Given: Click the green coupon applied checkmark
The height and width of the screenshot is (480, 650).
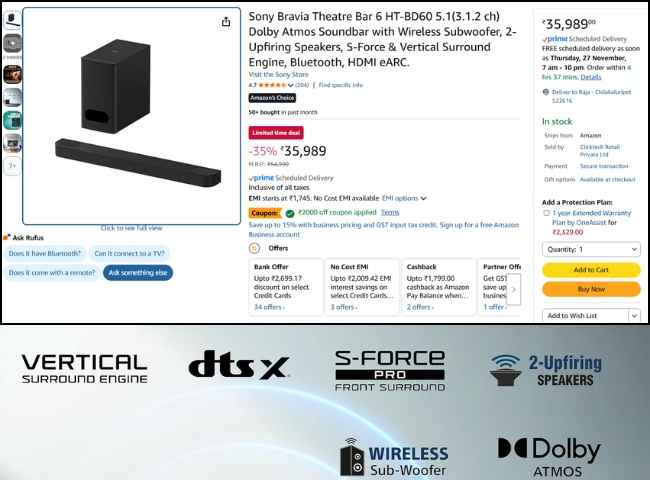Looking at the screenshot, I should (x=290, y=213).
